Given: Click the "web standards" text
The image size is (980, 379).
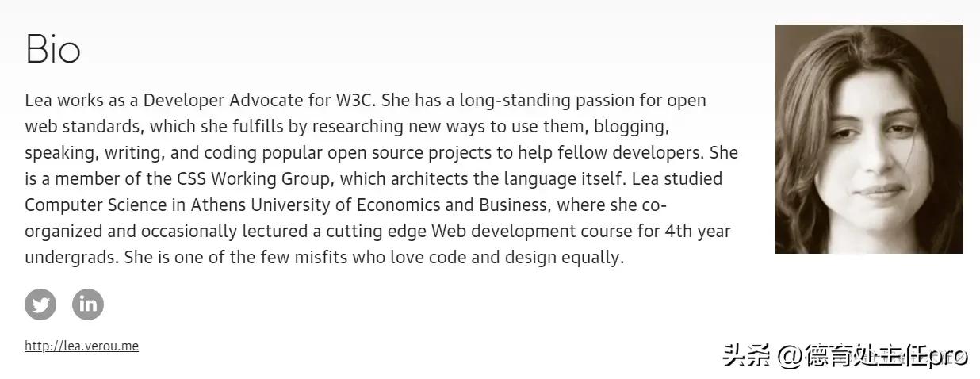Looking at the screenshot, I should tap(82, 127).
